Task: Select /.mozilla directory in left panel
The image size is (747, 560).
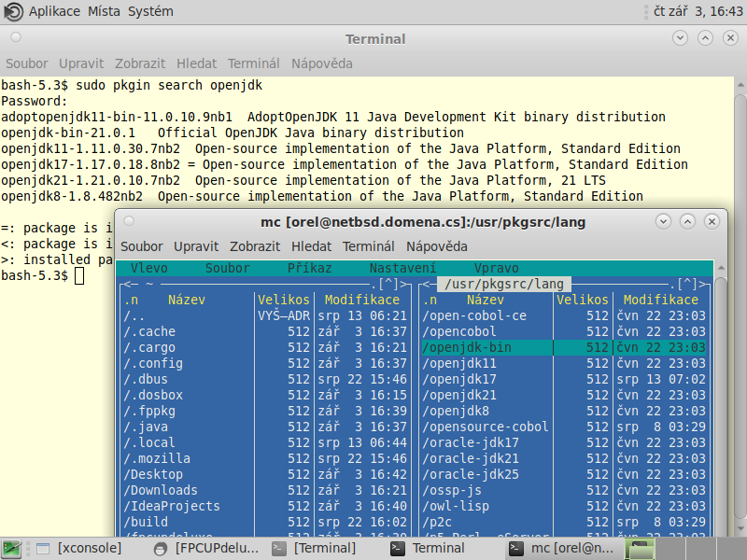Action: click(265, 458)
